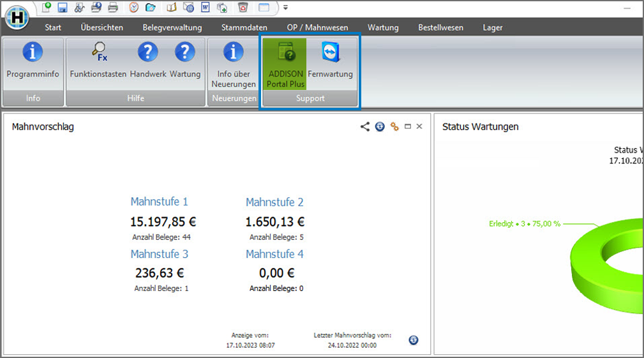Click the recycle bin icon in quick toolbar
This screenshot has width=644, height=358.
(x=243, y=8)
